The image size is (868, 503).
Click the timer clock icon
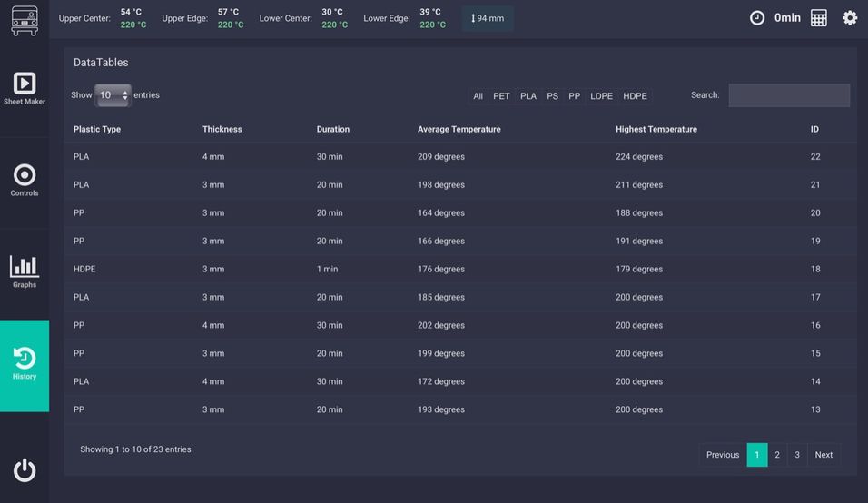[x=756, y=18]
